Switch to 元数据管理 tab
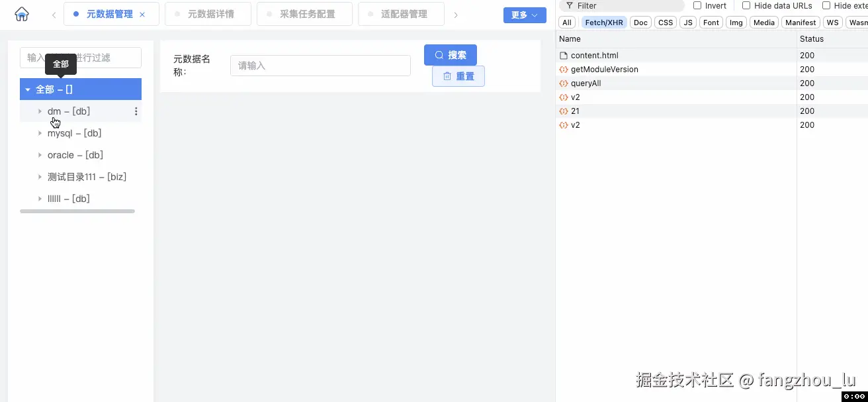This screenshot has height=402, width=868. tap(111, 14)
